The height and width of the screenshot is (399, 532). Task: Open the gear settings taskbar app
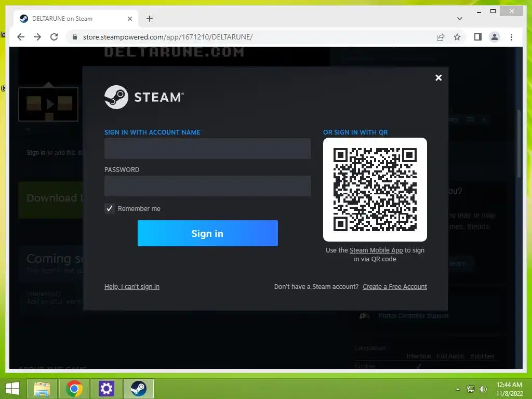click(x=106, y=389)
